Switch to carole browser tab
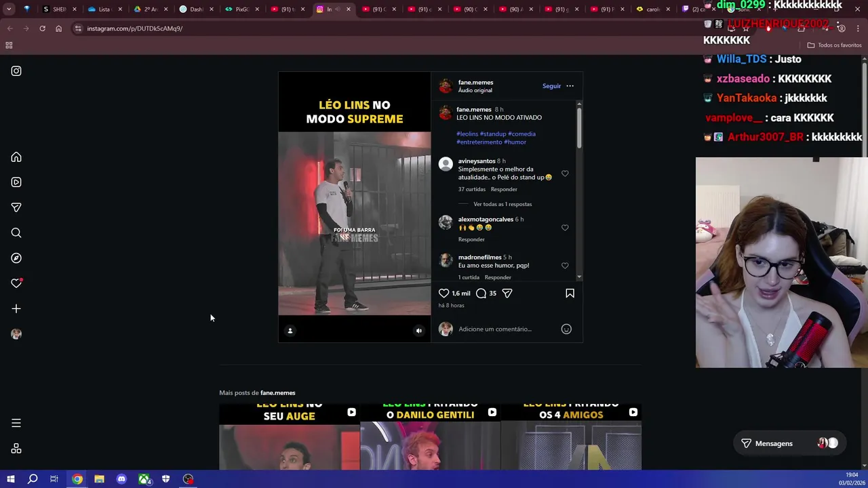This screenshot has height=488, width=868. [x=652, y=9]
